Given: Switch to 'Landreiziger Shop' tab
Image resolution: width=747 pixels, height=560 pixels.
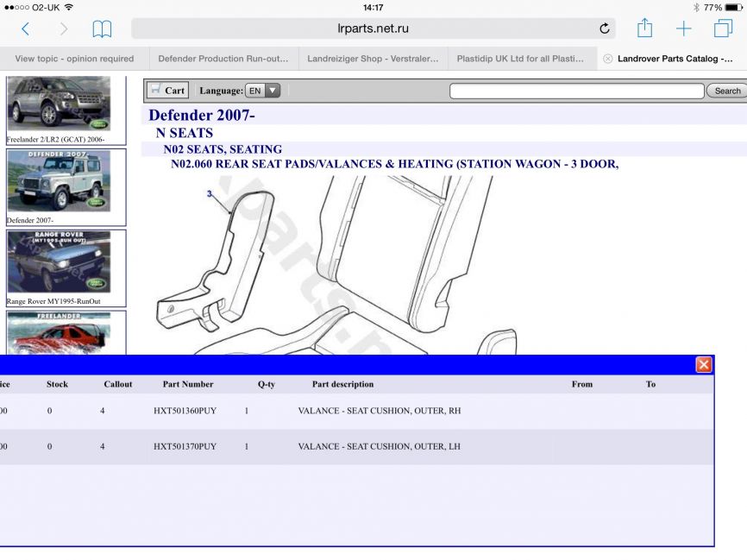Looking at the screenshot, I should [373, 59].
